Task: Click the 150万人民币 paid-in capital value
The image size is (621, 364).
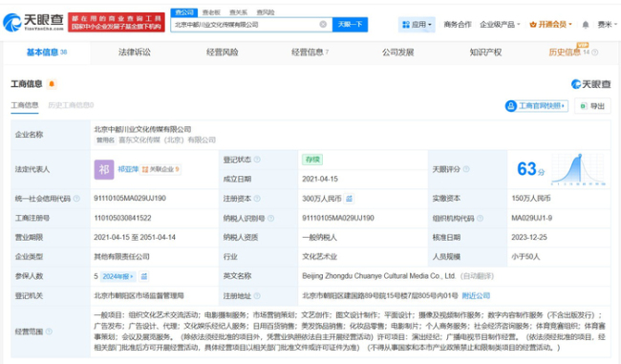Action: [531, 199]
